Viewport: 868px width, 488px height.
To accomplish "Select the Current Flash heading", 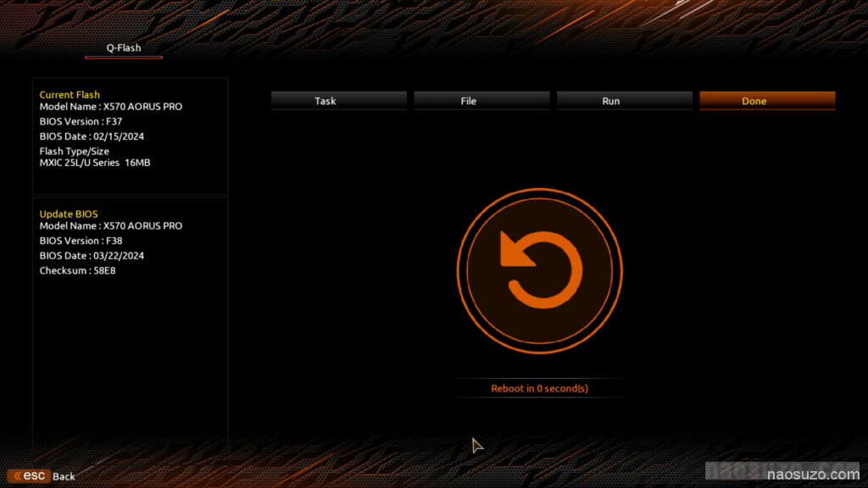I will (70, 95).
